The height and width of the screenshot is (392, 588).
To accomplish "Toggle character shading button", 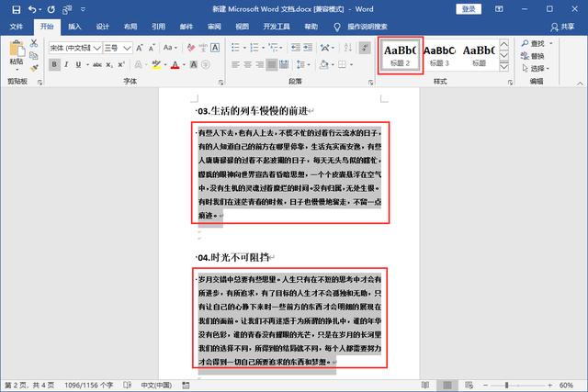I will (x=194, y=64).
